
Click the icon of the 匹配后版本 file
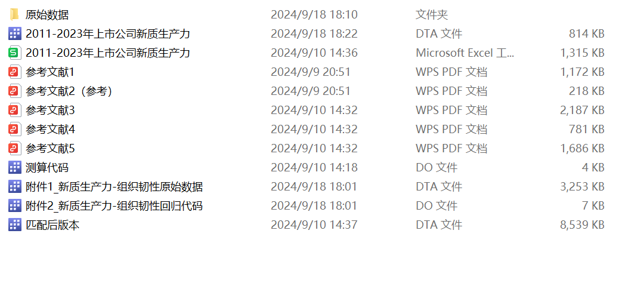coord(15,225)
